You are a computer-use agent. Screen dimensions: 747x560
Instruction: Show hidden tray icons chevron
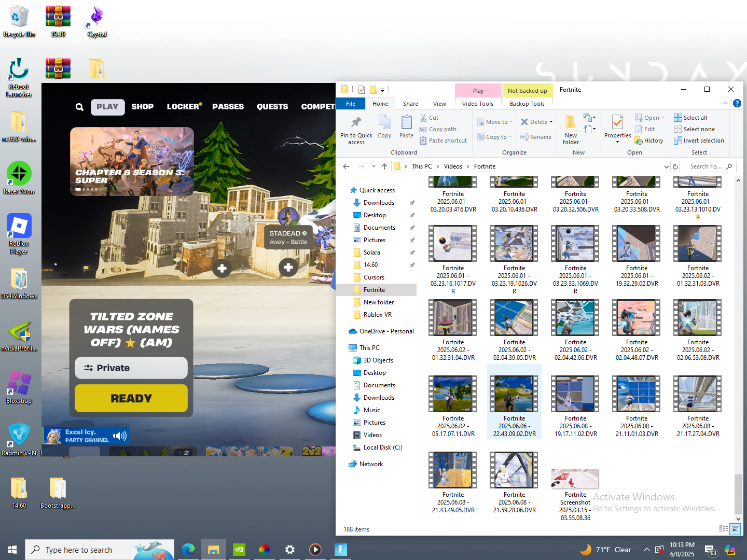(x=646, y=550)
